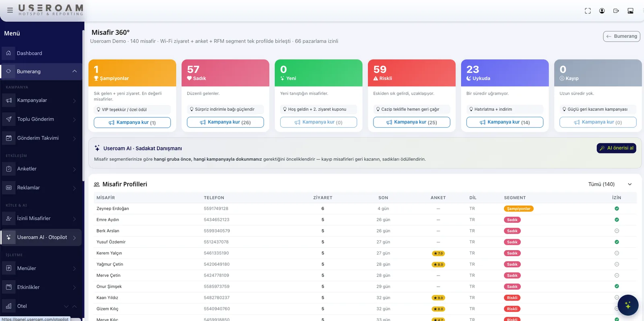Screen dimensions: 644x321
Task: Click the people icon beside Misafir Profilleri
Action: point(97,184)
